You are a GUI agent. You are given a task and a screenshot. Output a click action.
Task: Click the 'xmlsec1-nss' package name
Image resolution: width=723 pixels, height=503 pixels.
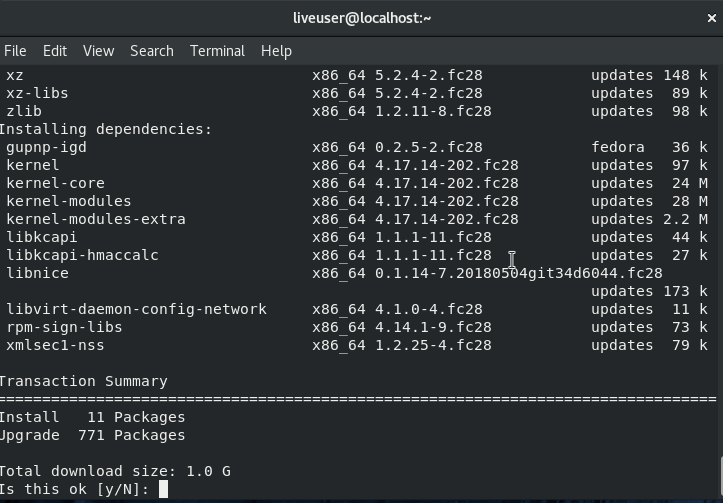(55, 345)
